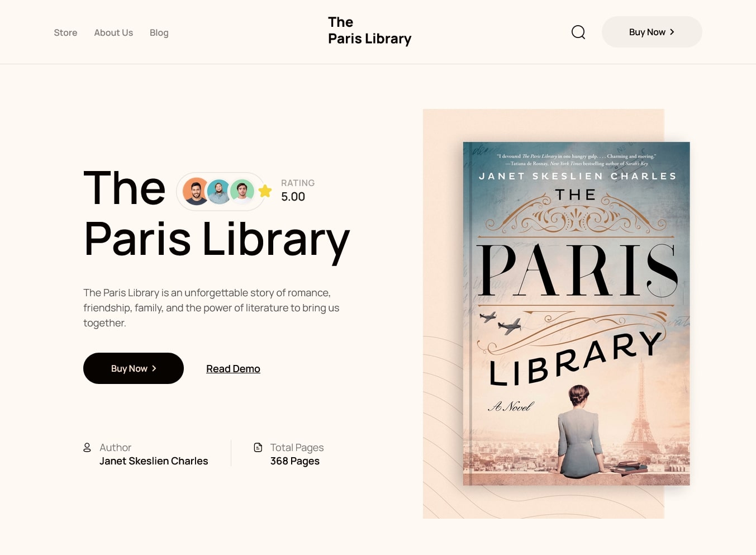756x555 pixels.
Task: Click the chevron in black Buy Now button
Action: (x=154, y=368)
